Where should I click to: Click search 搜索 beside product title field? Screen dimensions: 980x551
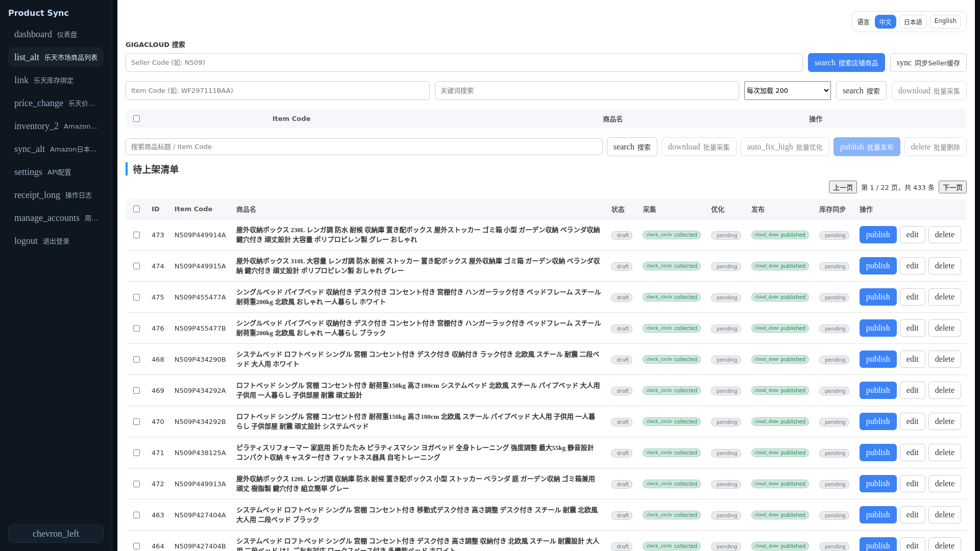tap(632, 147)
